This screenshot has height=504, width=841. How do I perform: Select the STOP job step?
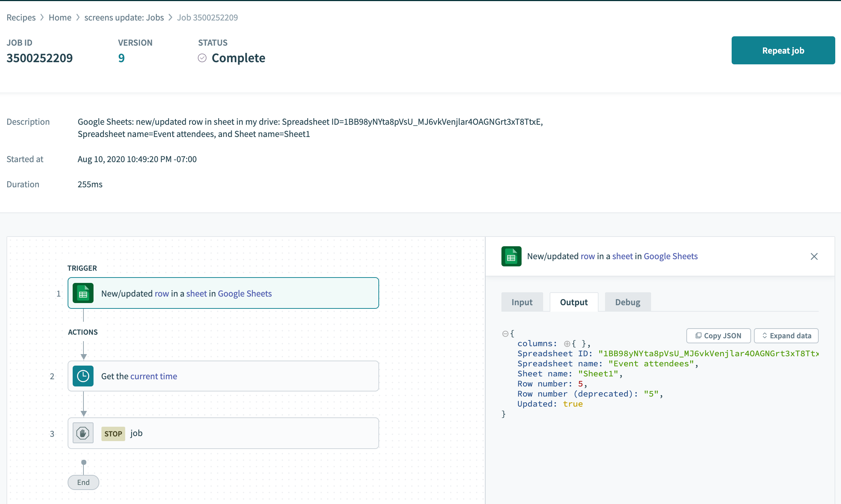(x=223, y=433)
